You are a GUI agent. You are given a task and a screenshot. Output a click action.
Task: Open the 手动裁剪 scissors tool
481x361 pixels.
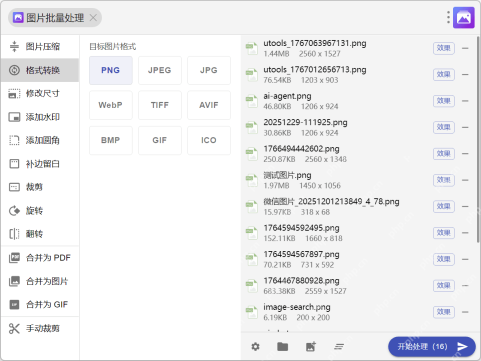tap(40, 329)
